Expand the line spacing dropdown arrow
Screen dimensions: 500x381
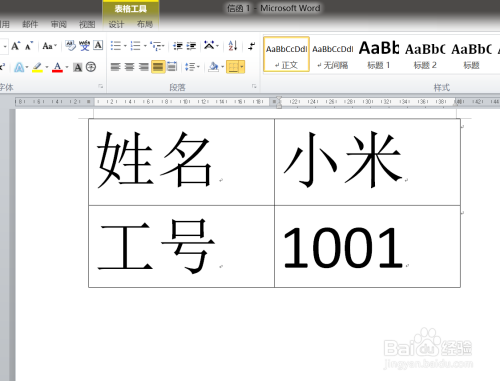click(198, 67)
